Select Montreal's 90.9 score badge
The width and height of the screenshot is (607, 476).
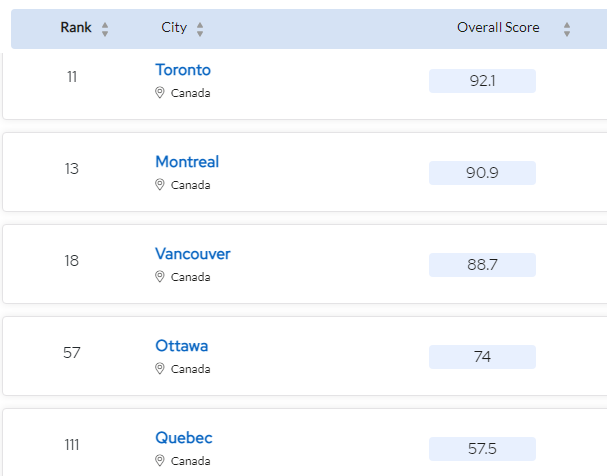(x=482, y=173)
